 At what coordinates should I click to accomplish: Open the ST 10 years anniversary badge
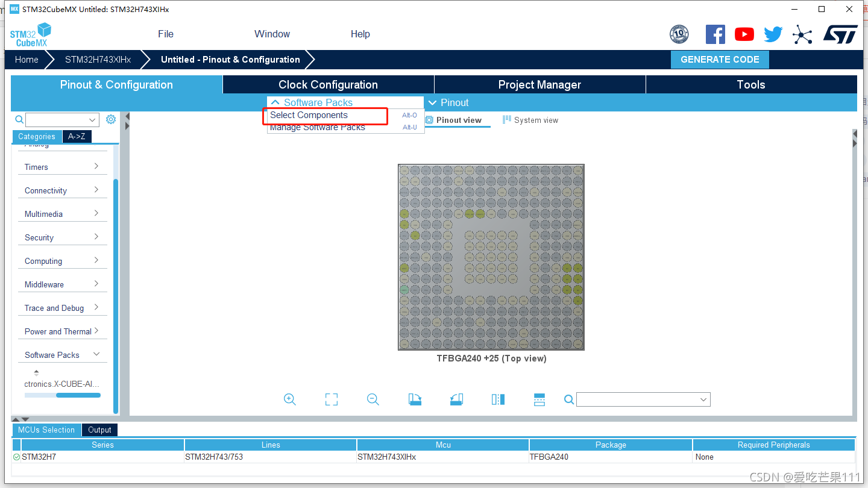[679, 34]
